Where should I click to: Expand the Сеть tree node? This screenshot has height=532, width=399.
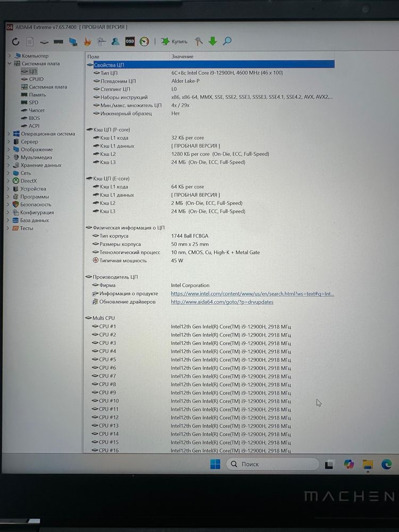click(9, 173)
